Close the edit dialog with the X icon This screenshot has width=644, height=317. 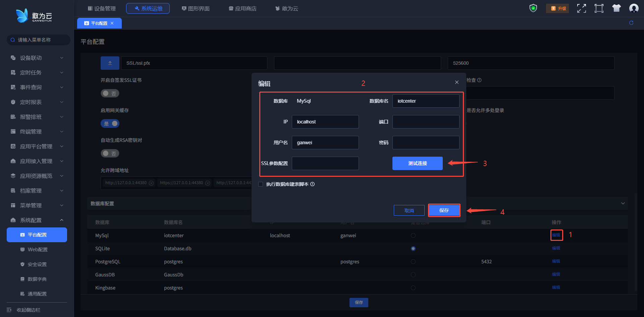[457, 82]
